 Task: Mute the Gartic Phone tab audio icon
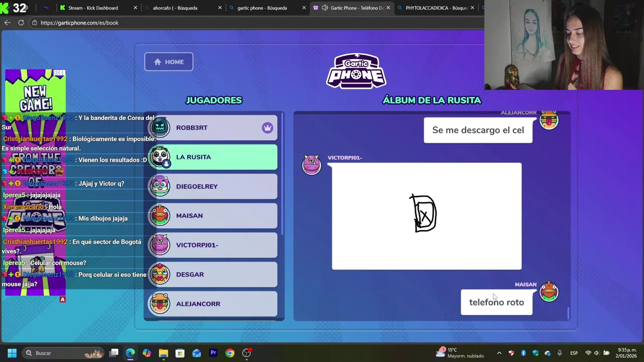[x=325, y=8]
